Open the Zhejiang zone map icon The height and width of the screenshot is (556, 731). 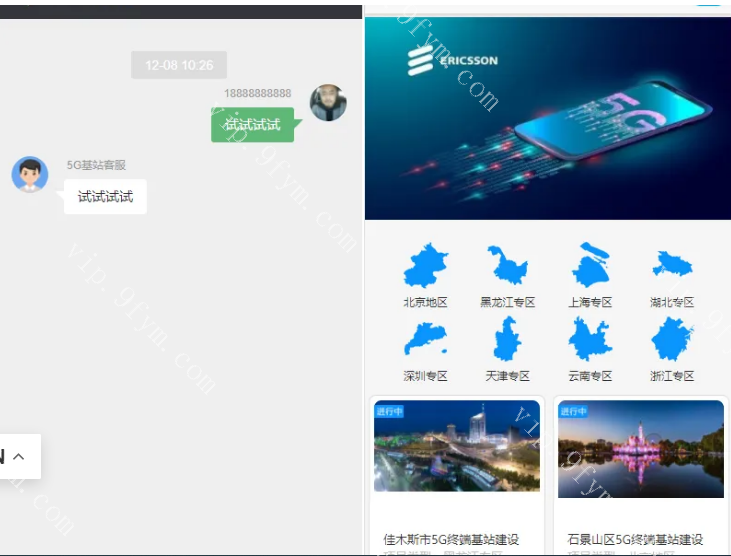click(672, 340)
